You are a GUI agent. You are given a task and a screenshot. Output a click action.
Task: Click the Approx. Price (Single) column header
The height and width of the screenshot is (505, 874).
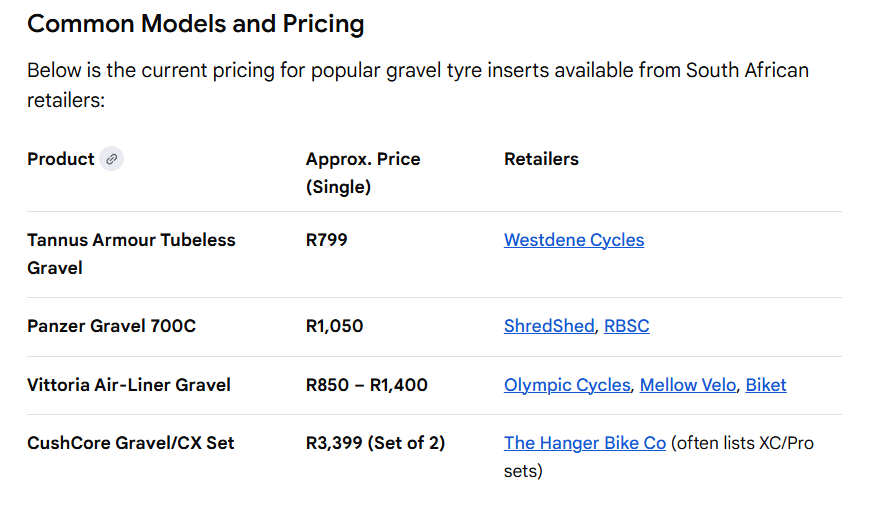pos(363,173)
